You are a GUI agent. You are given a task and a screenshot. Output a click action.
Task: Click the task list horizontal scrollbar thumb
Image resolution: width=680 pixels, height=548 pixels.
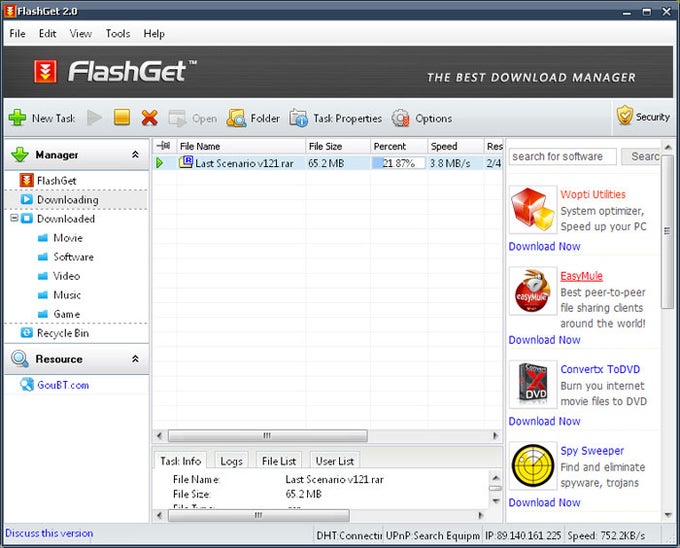tap(268, 435)
